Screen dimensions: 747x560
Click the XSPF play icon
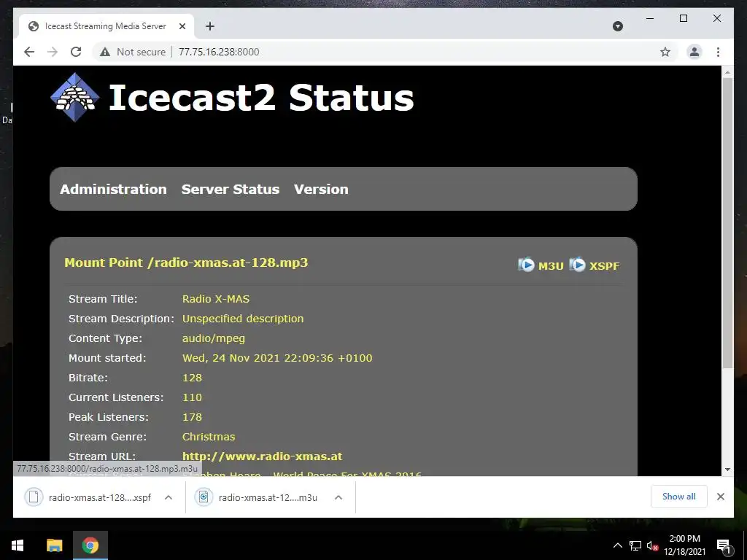tap(577, 264)
